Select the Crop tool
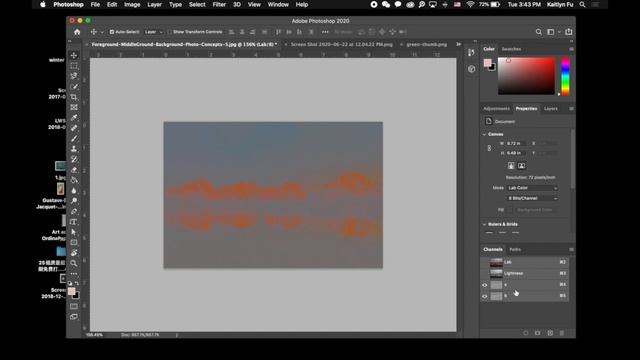 [x=74, y=97]
